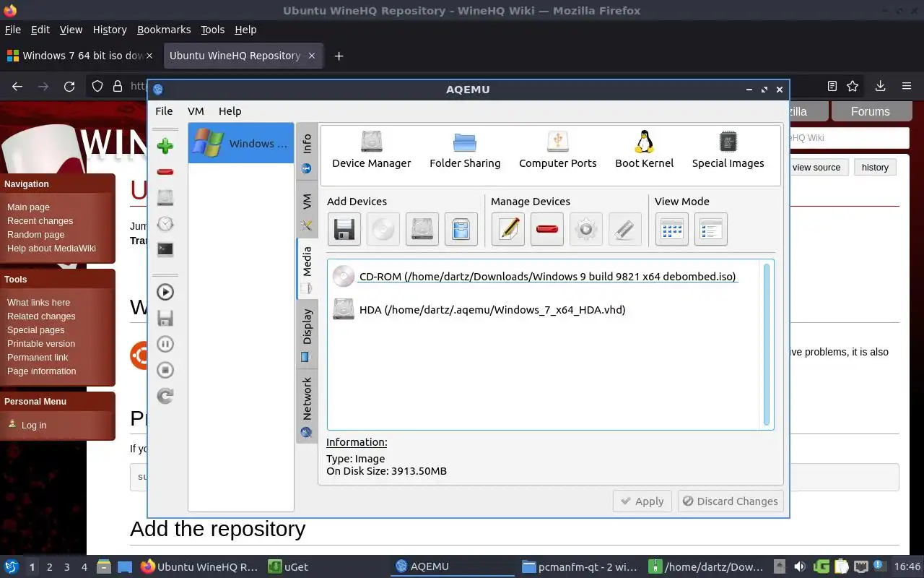Open Computer Ports
This screenshot has height=578, width=924.
[x=557, y=150]
